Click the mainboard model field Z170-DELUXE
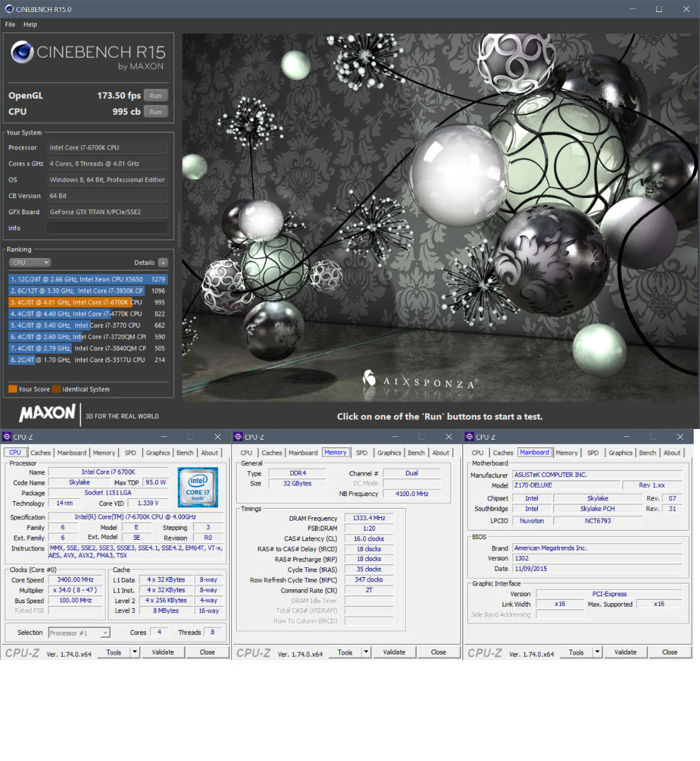 pos(567,485)
